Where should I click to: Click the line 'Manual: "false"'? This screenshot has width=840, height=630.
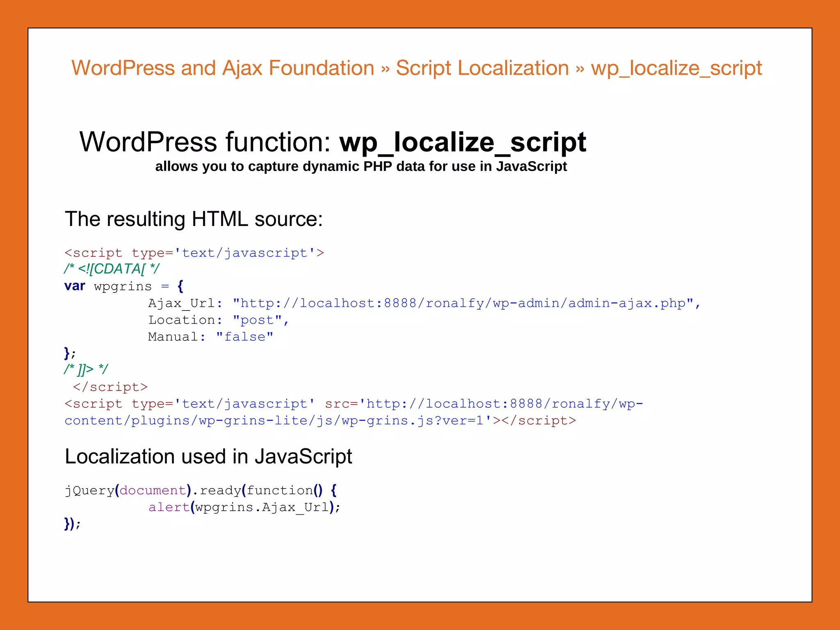coord(211,337)
